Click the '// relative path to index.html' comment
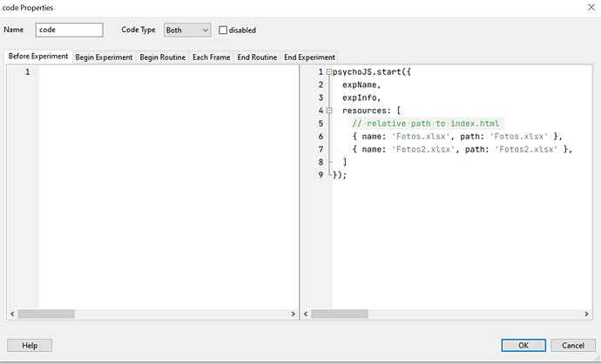 (426, 124)
